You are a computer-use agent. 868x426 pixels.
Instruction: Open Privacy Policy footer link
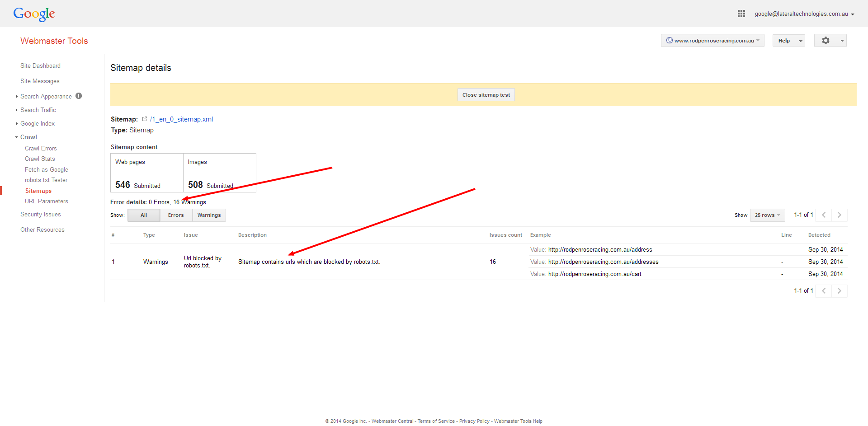click(x=474, y=421)
